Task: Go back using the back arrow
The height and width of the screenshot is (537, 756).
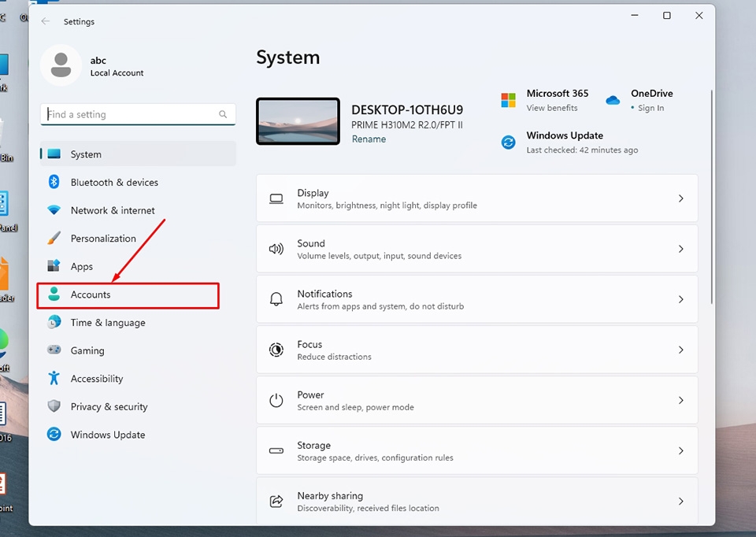Action: (46, 21)
